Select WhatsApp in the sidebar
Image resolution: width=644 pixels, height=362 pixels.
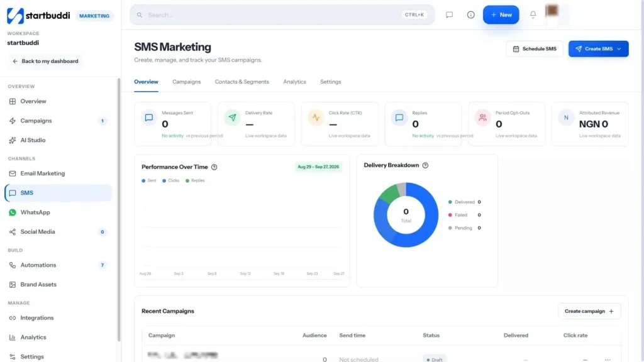point(58,212)
